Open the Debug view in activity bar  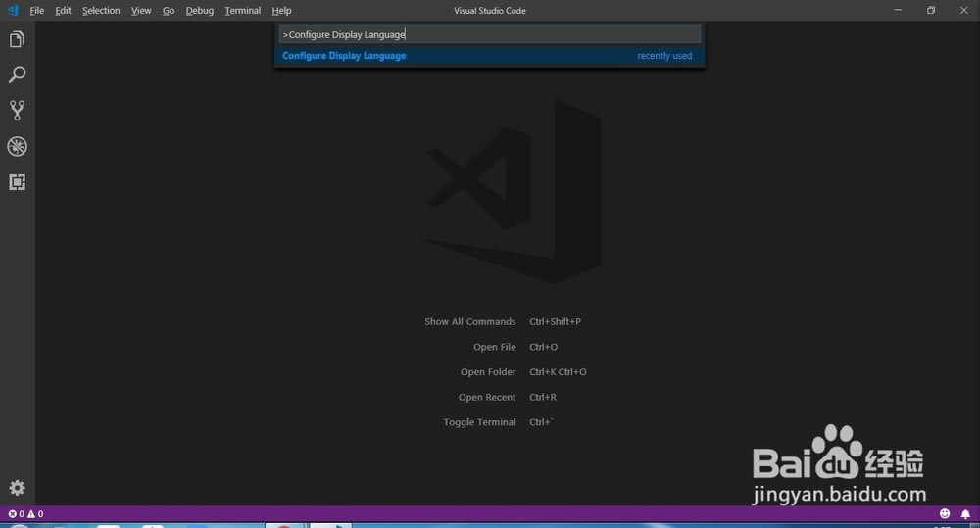click(x=17, y=146)
